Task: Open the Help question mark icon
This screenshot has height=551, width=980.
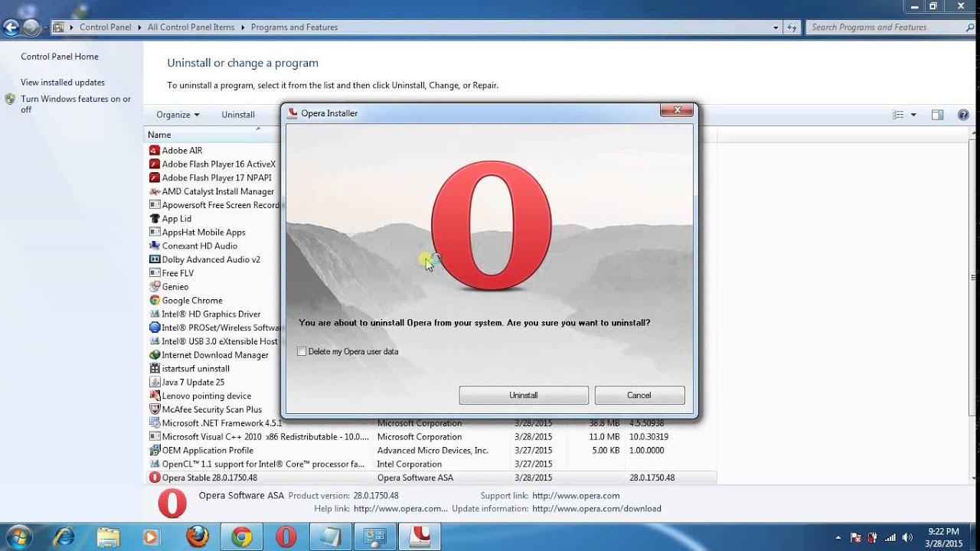Action: click(x=963, y=115)
